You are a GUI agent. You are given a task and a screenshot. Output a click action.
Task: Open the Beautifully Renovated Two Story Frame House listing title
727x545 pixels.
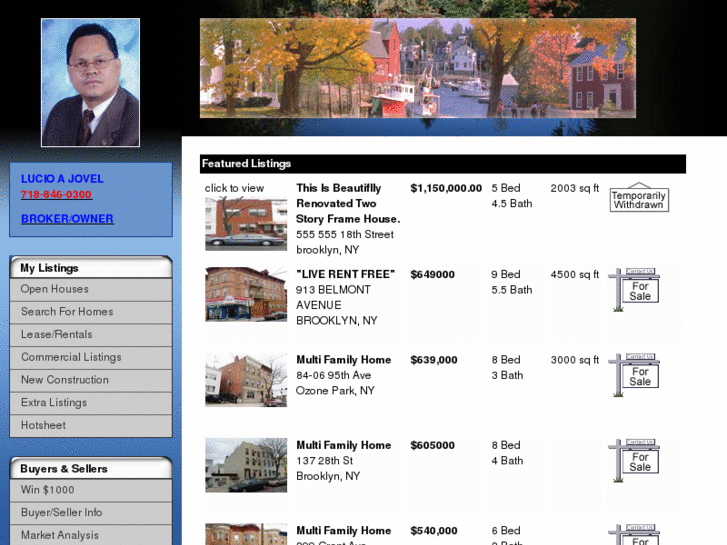click(348, 203)
